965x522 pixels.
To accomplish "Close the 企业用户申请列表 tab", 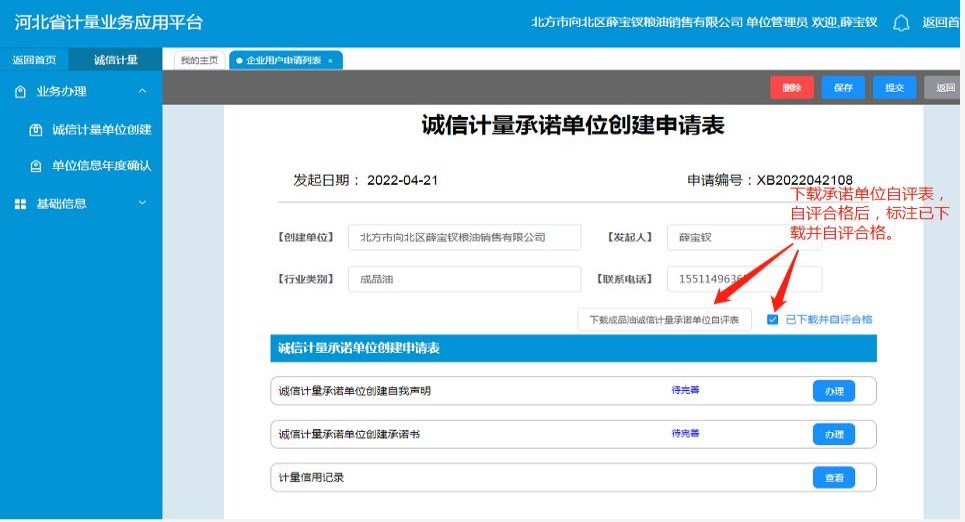I will point(330,61).
